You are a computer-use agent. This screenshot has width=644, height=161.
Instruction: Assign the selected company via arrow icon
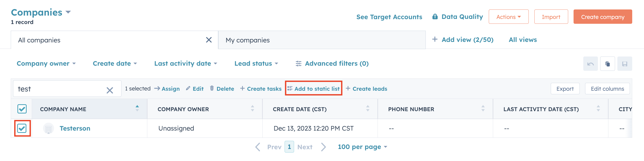click(x=167, y=89)
